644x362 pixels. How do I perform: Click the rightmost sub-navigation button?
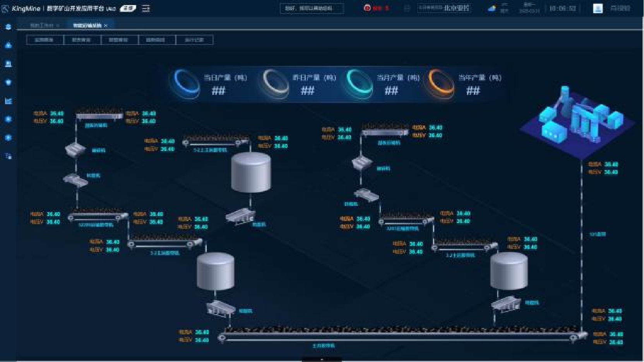click(x=194, y=40)
